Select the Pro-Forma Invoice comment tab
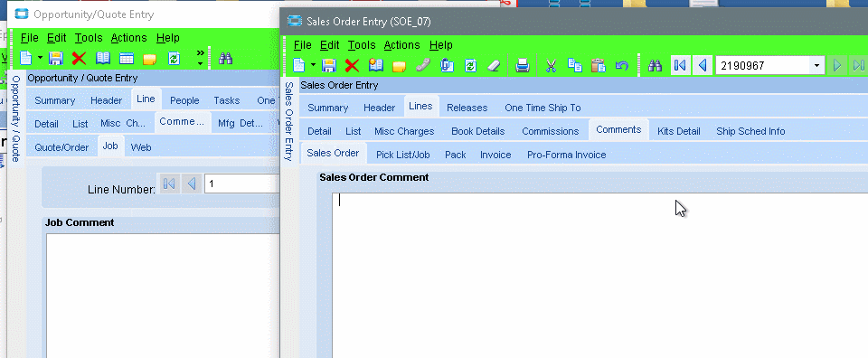This screenshot has width=868, height=358. pos(566,155)
